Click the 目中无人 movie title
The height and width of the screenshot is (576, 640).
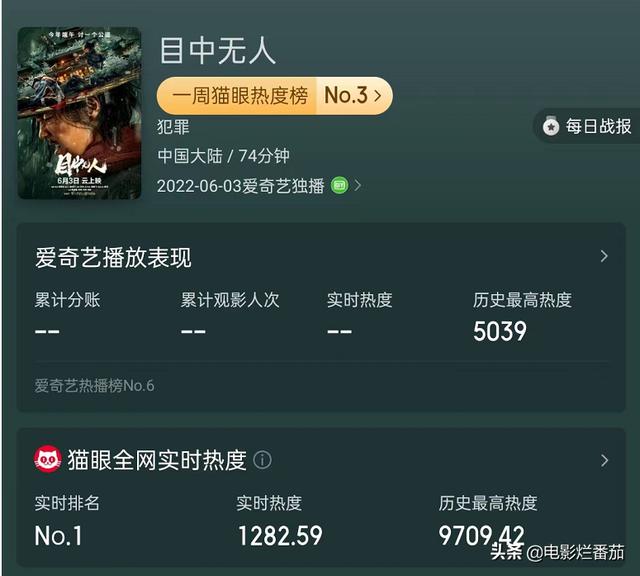pyautogui.click(x=218, y=51)
